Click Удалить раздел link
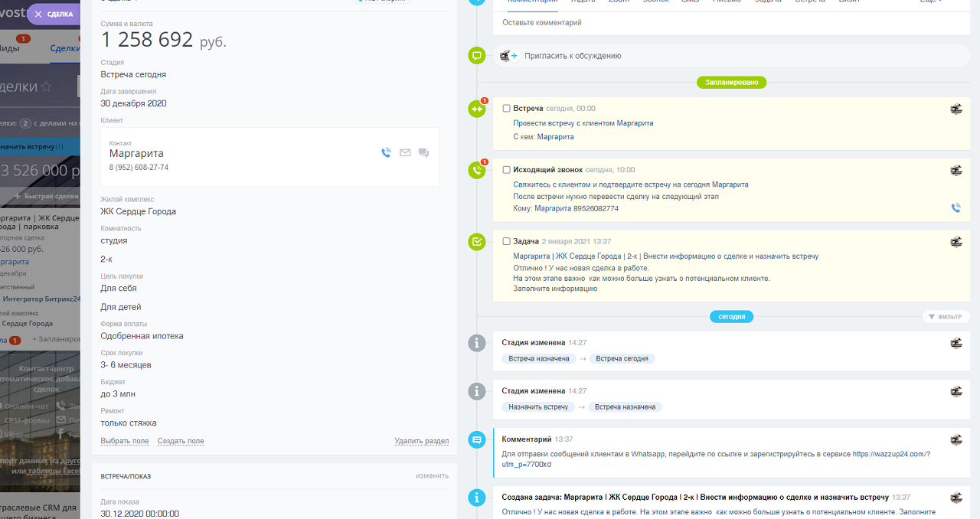The width and height of the screenshot is (980, 519). pyautogui.click(x=421, y=441)
